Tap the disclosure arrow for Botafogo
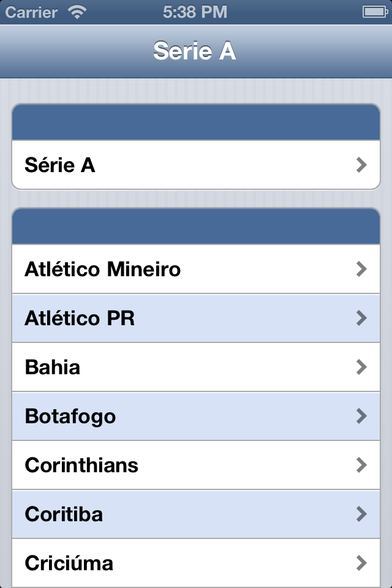This screenshot has width=392, height=588. click(x=361, y=416)
